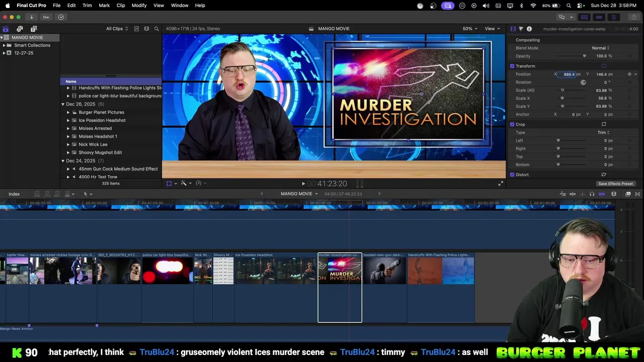Open the Modify menu
The width and height of the screenshot is (644, 362).
tap(139, 6)
